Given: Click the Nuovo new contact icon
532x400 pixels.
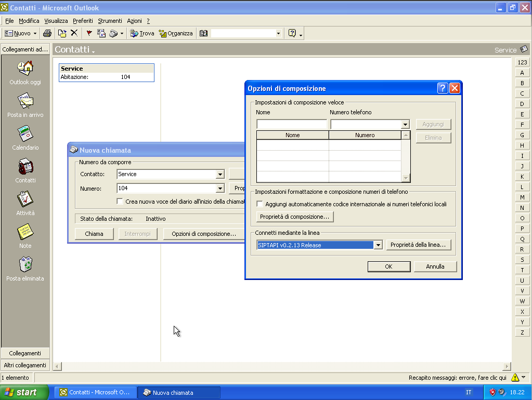Looking at the screenshot, I should pyautogui.click(x=8, y=33).
